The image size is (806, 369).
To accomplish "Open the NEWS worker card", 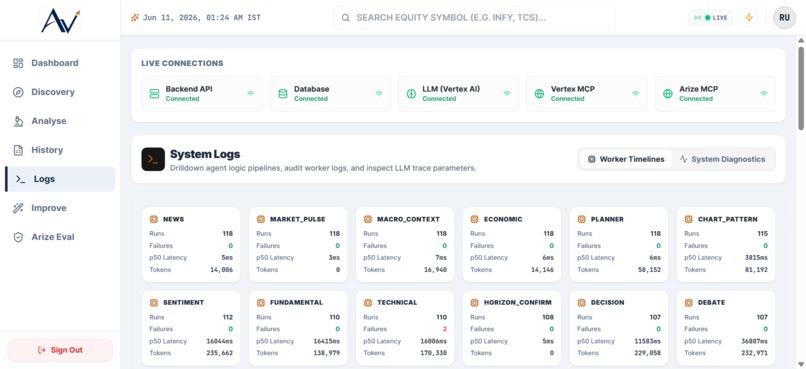I will (x=191, y=245).
